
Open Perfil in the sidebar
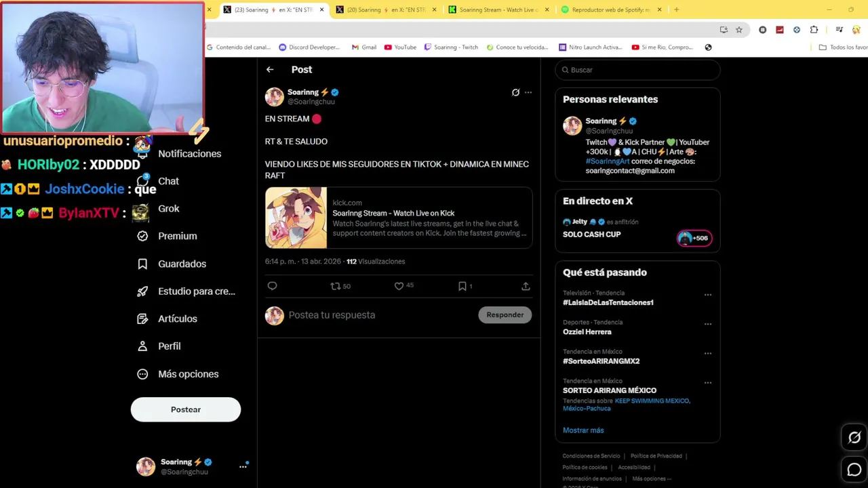click(x=159, y=346)
